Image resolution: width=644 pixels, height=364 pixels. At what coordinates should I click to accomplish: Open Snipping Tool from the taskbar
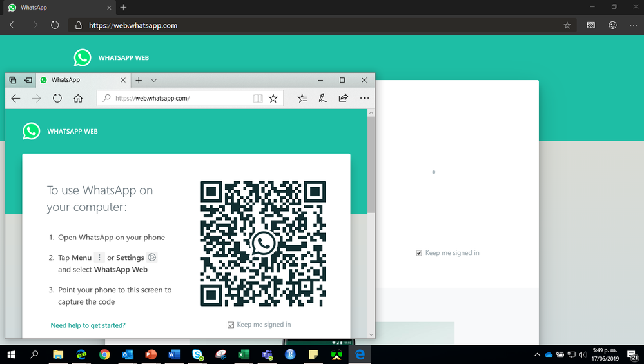(220, 354)
